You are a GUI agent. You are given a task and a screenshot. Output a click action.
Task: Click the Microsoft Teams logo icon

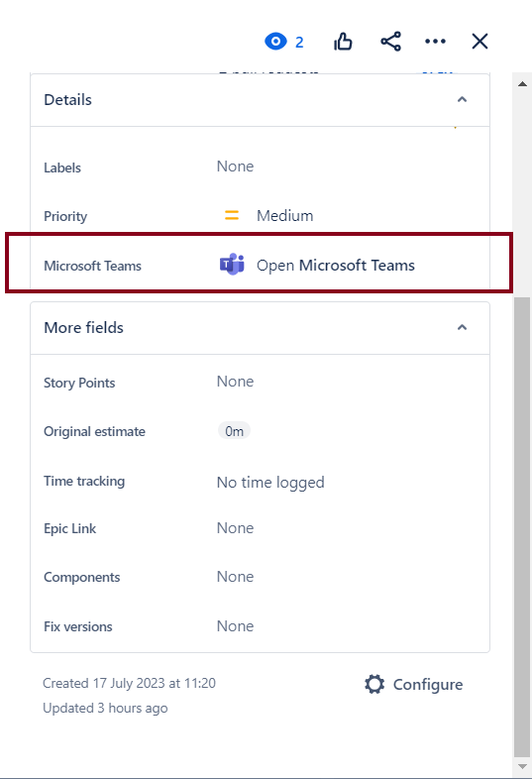pos(232,265)
